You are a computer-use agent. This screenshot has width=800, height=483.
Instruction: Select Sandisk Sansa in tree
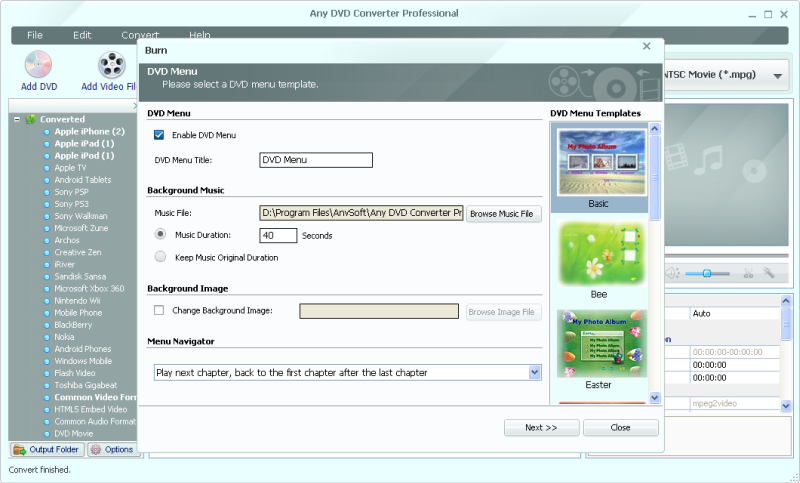click(80, 276)
